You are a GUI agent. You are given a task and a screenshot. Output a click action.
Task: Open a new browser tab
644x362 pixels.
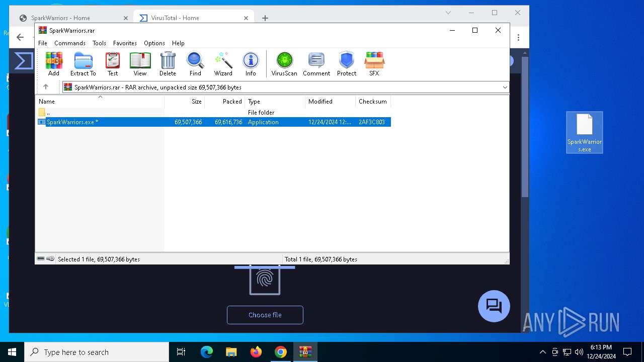coord(265,18)
